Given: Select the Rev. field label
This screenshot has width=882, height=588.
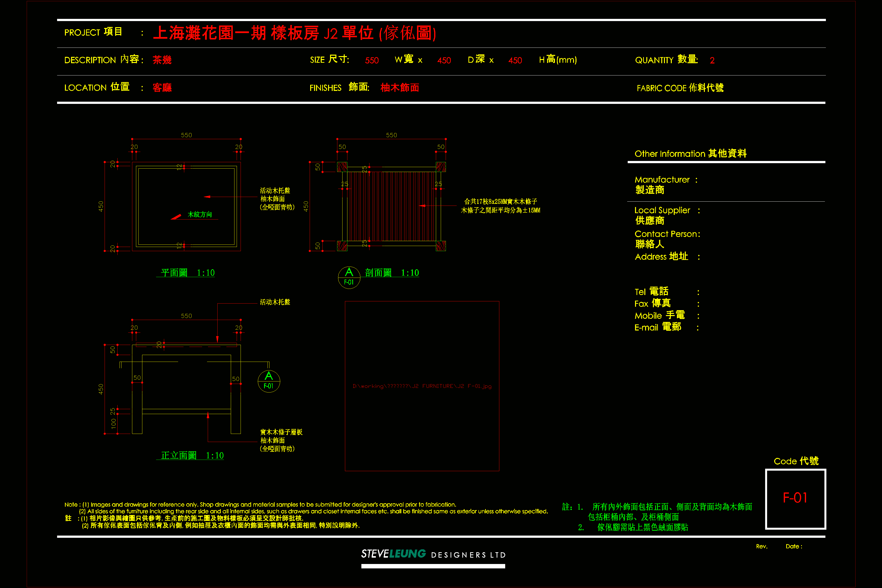Looking at the screenshot, I should tap(762, 546).
